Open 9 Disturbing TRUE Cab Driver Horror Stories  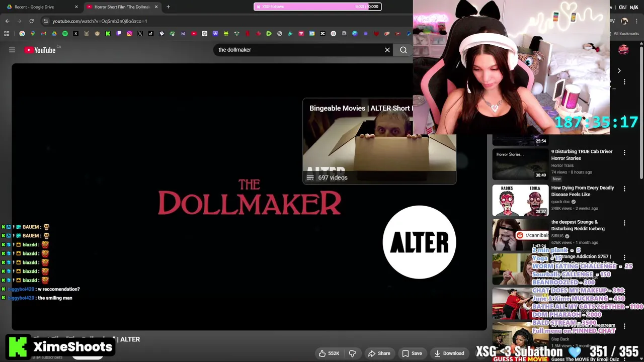(x=582, y=155)
